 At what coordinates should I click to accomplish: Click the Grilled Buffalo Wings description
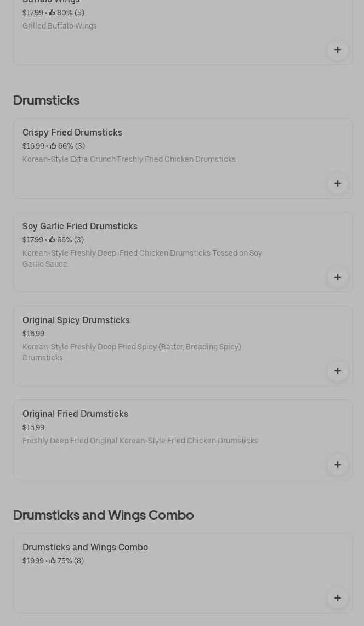click(x=59, y=26)
